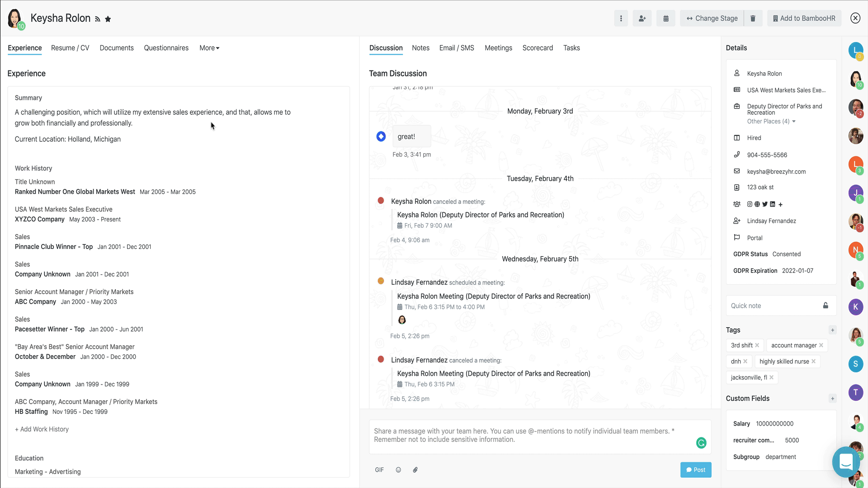Click the RSS follow icon beside candidate name
Screen dimensions: 868x488
point(97,19)
